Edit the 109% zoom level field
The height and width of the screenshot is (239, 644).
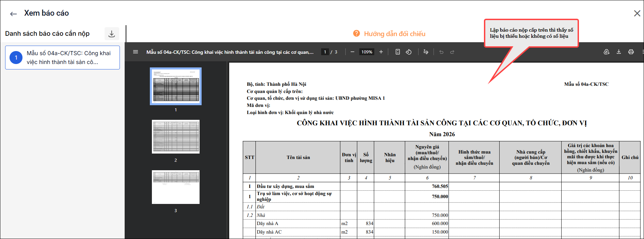(x=367, y=52)
